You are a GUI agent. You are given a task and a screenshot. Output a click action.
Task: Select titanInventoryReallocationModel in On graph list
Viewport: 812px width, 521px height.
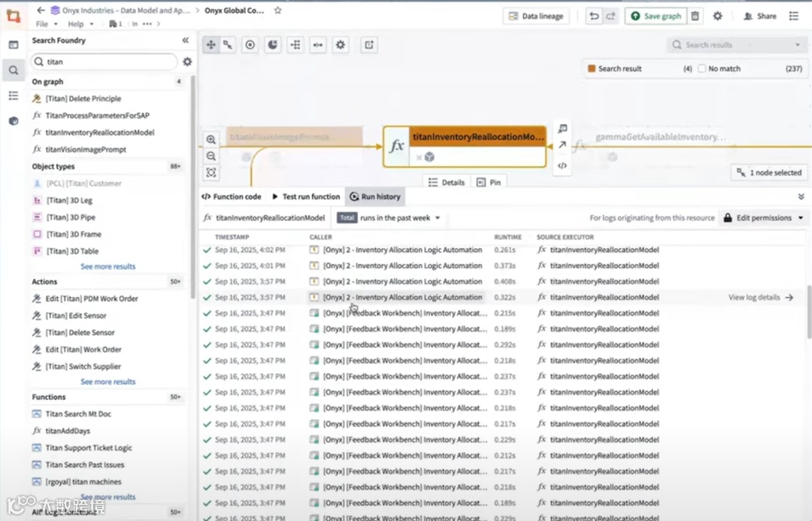coord(100,132)
